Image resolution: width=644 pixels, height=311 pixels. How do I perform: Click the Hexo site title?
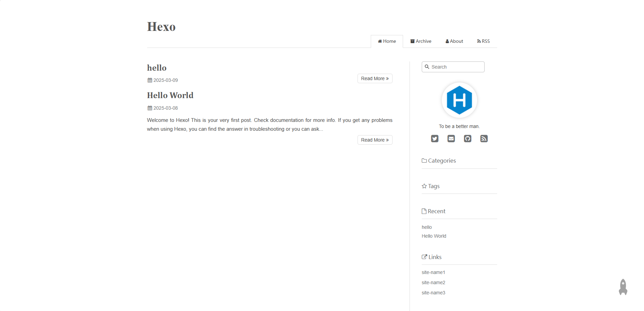pyautogui.click(x=161, y=26)
